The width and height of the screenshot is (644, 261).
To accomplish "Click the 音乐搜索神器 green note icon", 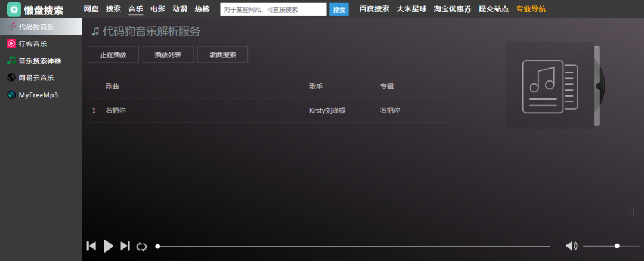I will click(11, 61).
